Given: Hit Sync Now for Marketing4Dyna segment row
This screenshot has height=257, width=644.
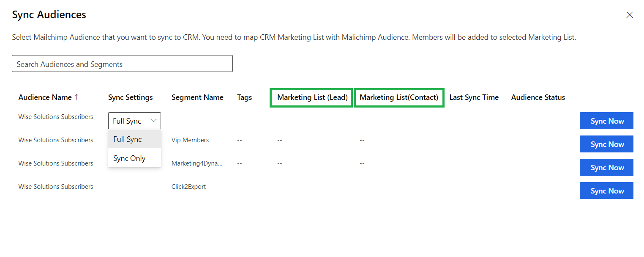Looking at the screenshot, I should 606,168.
